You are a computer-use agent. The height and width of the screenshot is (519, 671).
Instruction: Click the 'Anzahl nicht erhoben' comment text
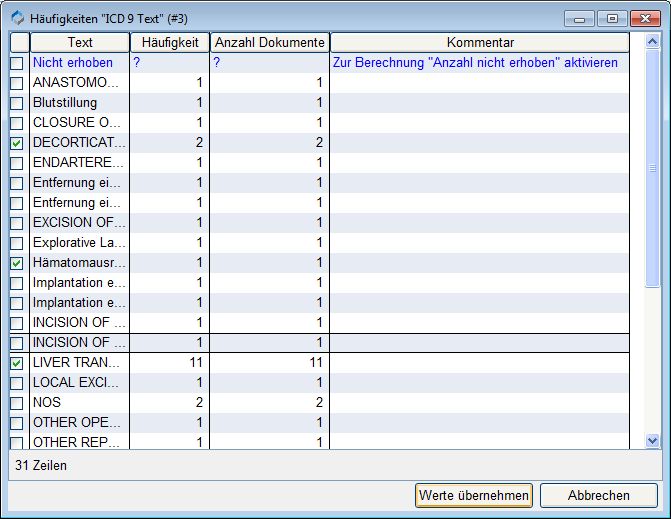[x=475, y=63]
